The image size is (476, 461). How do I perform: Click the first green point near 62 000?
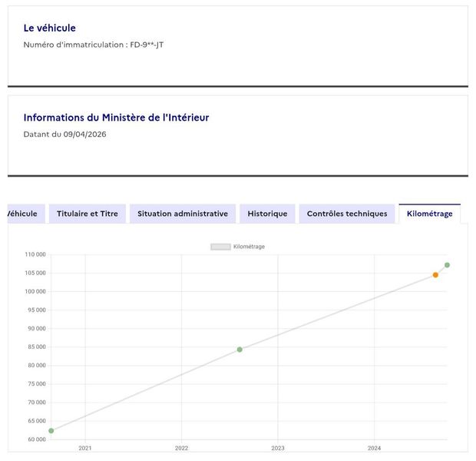point(51,431)
